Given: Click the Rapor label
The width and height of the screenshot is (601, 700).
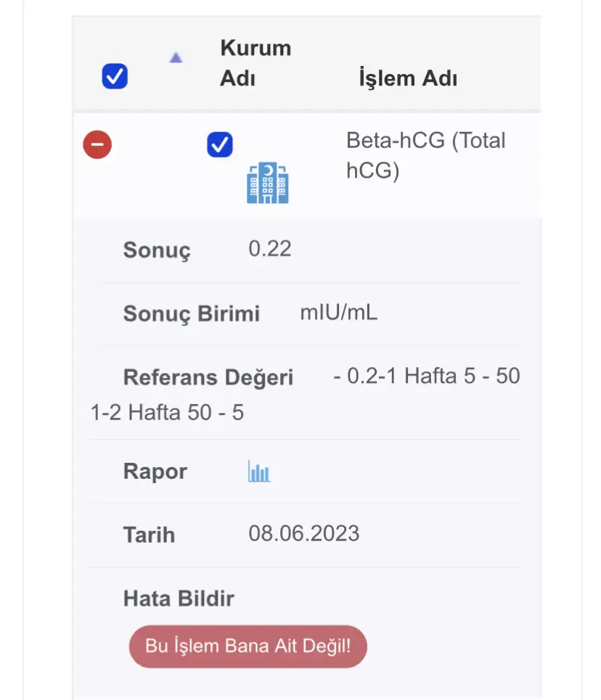Looking at the screenshot, I should click(155, 472).
